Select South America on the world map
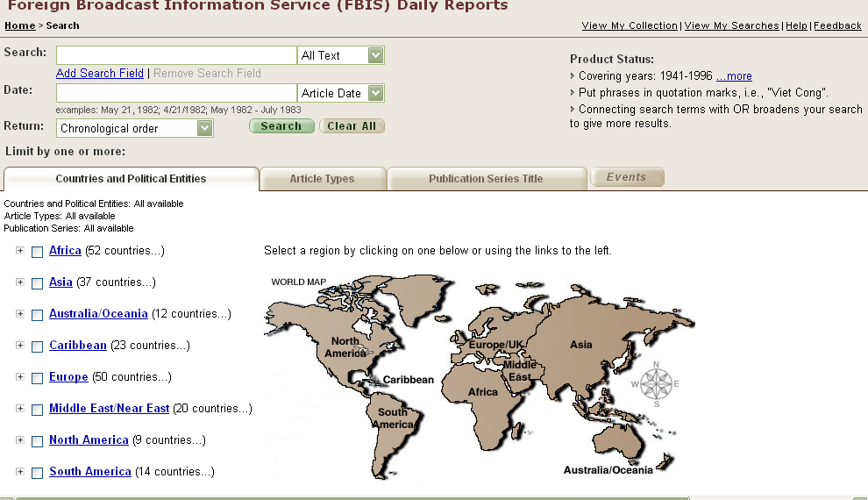The image size is (868, 500). pyautogui.click(x=393, y=418)
